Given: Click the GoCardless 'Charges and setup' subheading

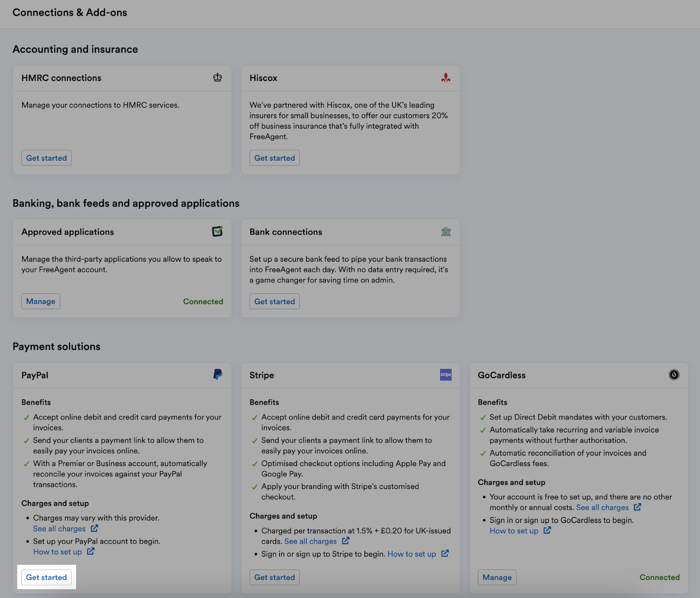Looking at the screenshot, I should tap(511, 482).
